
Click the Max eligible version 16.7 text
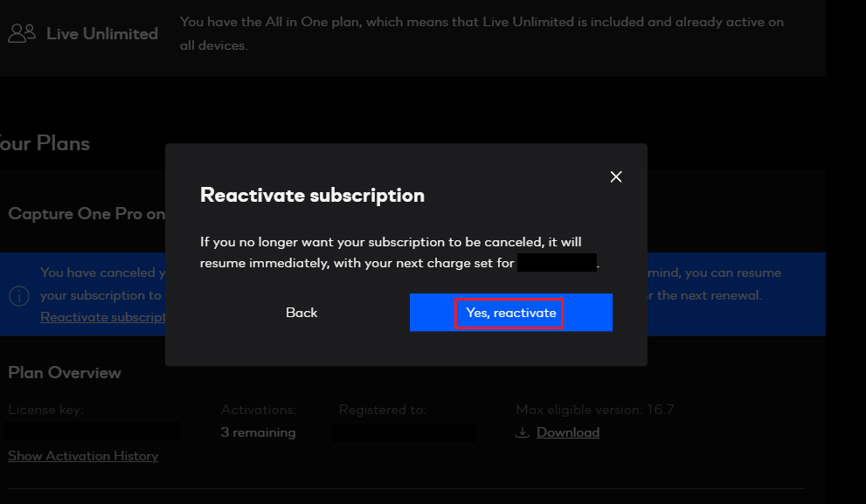tap(594, 410)
